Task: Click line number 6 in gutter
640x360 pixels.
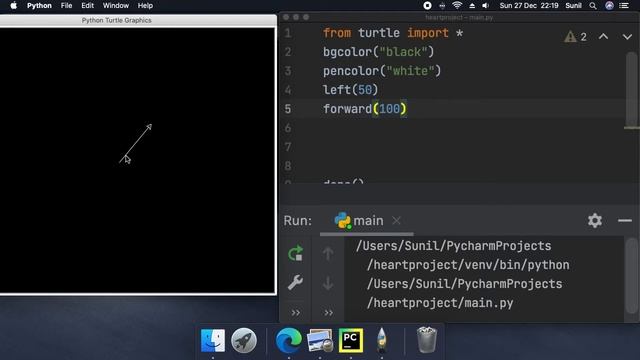Action: tap(288, 128)
